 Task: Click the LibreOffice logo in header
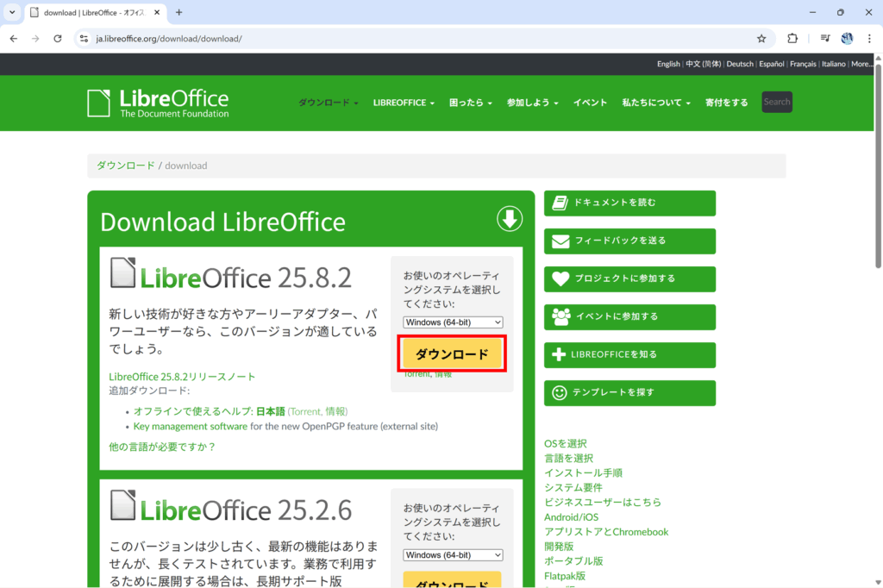pos(158,103)
